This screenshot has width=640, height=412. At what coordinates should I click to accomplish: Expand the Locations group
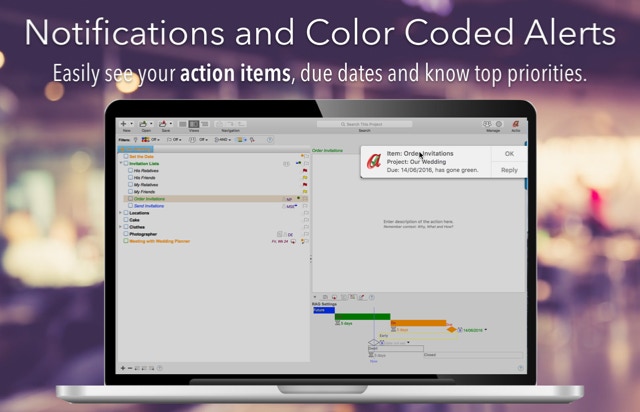point(120,213)
